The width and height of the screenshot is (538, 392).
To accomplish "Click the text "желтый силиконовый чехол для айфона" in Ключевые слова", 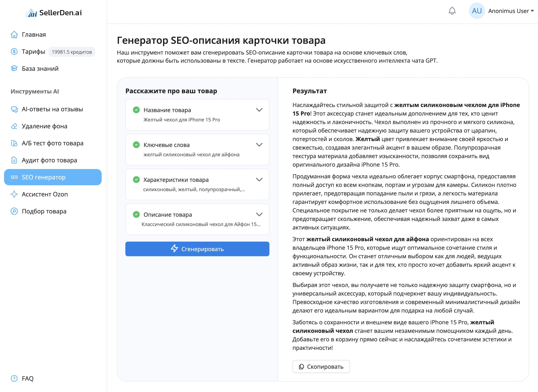I will [x=192, y=154].
